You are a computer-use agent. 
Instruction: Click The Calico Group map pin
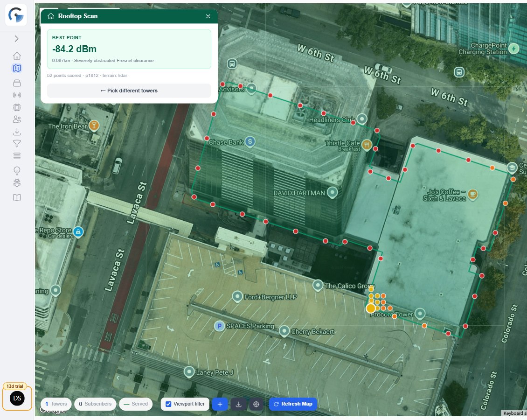click(318, 285)
